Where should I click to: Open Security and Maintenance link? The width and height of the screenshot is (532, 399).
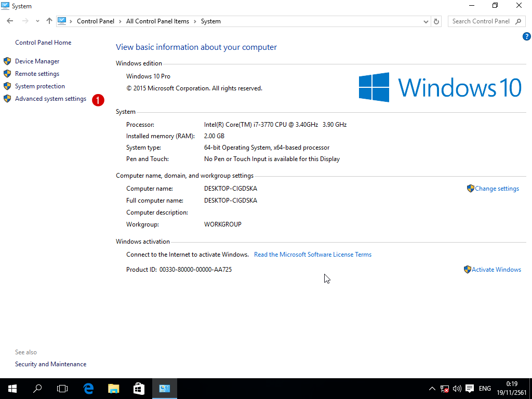tap(50, 364)
